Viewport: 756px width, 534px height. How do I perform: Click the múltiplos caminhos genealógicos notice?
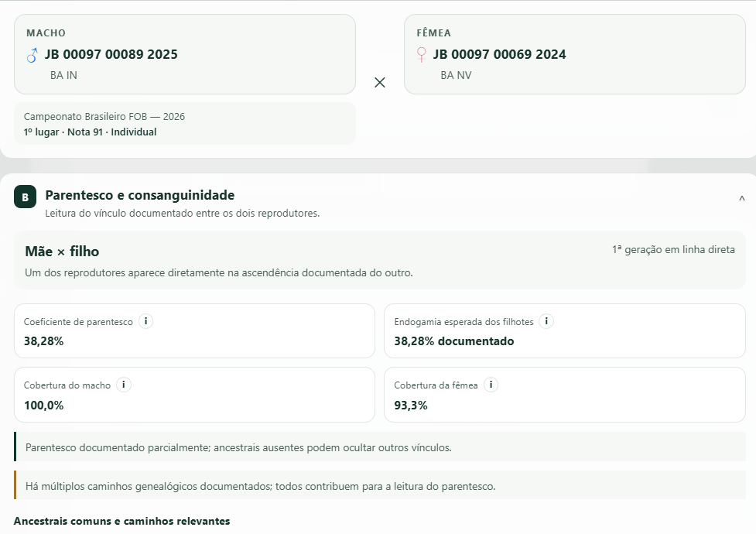pos(380,486)
